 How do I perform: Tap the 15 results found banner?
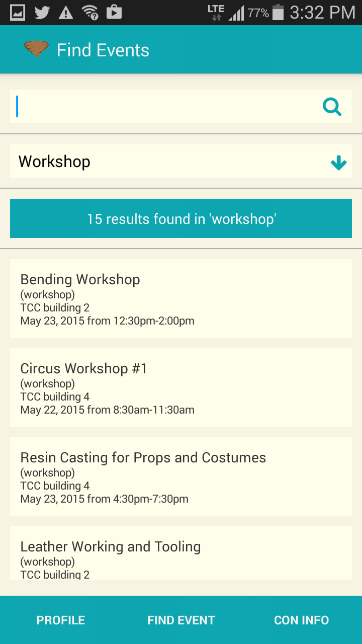pyautogui.click(x=181, y=219)
